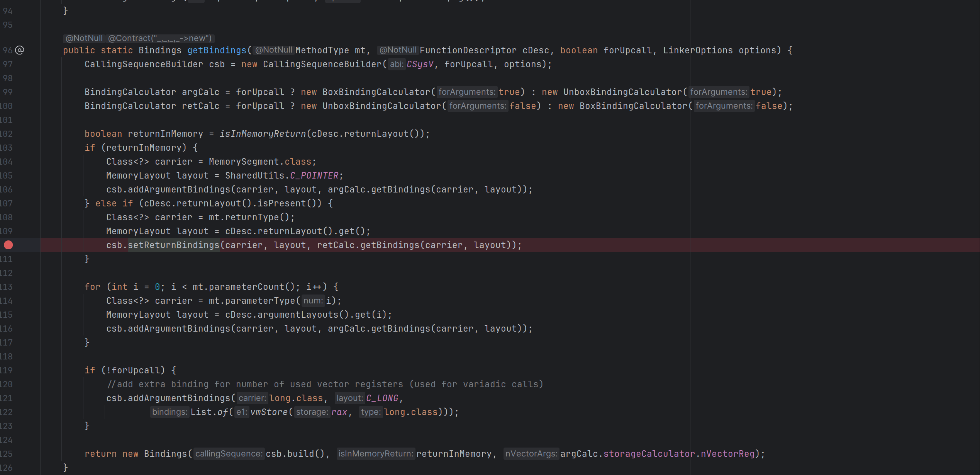Click the 'abi:' parameter hint
Image resolution: width=980 pixels, height=475 pixels.
pos(397,64)
